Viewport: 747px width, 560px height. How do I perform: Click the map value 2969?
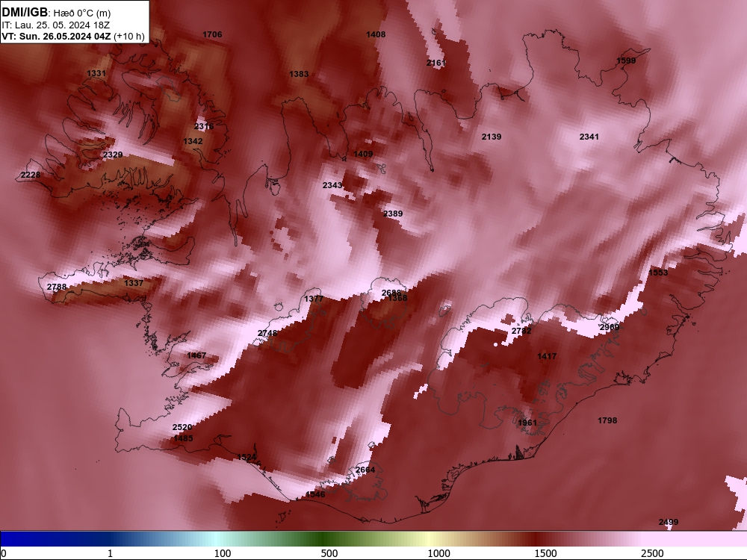[x=610, y=327]
